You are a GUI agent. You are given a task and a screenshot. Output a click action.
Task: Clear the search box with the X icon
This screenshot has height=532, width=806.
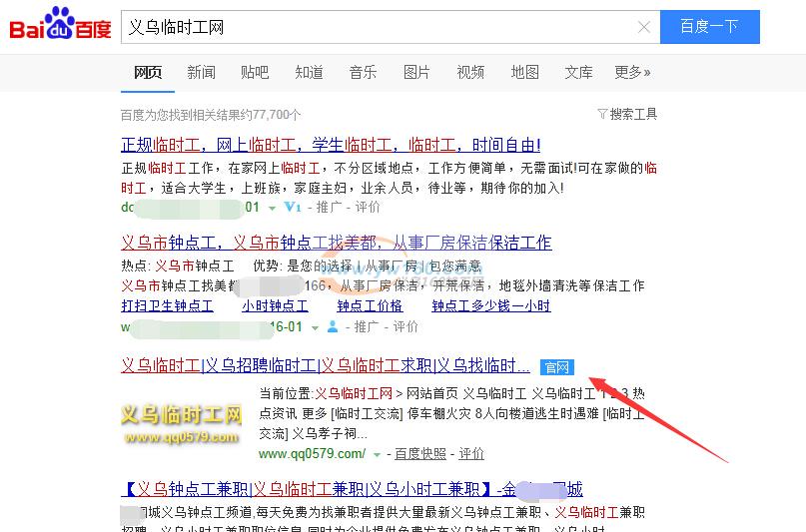coord(644,27)
